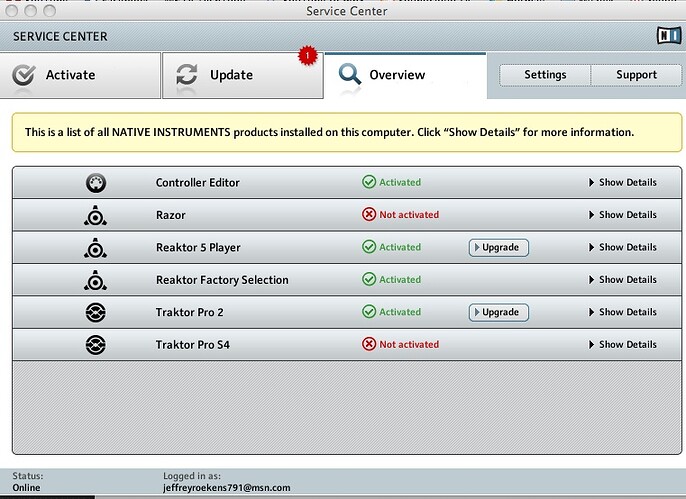Open the Support page
Viewport: 686px width, 499px height.
tap(637, 75)
